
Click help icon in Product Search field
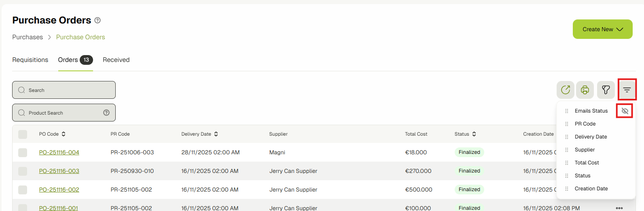pos(106,113)
